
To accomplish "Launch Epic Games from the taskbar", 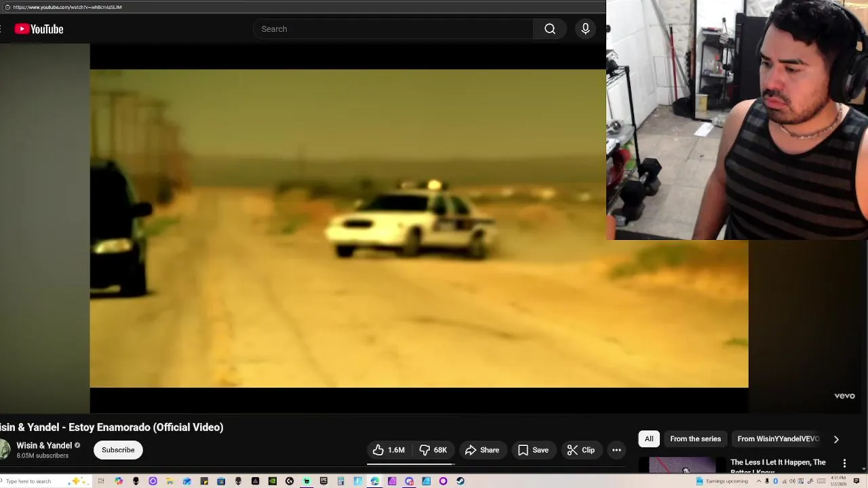I will click(323, 481).
